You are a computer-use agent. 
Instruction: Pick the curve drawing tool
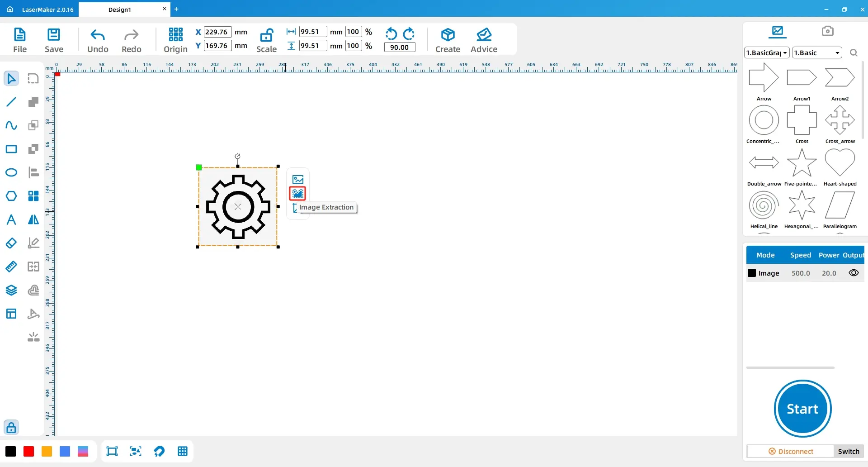(x=11, y=125)
